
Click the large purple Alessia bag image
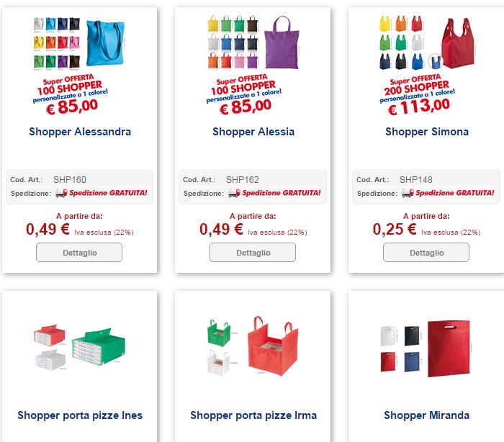click(x=282, y=42)
